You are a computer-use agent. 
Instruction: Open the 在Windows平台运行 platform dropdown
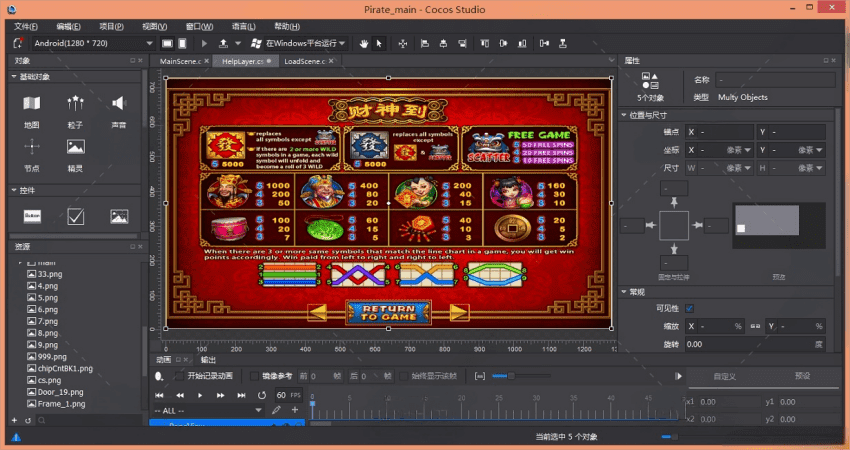coord(298,43)
